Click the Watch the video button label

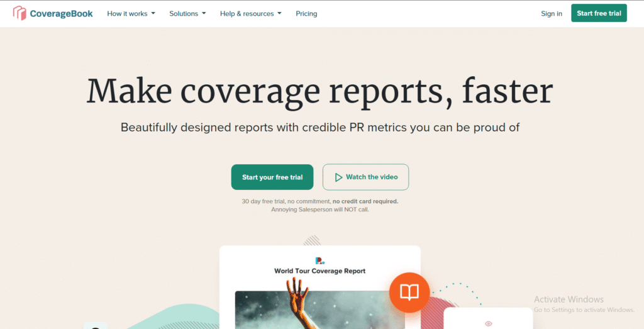pyautogui.click(x=372, y=177)
